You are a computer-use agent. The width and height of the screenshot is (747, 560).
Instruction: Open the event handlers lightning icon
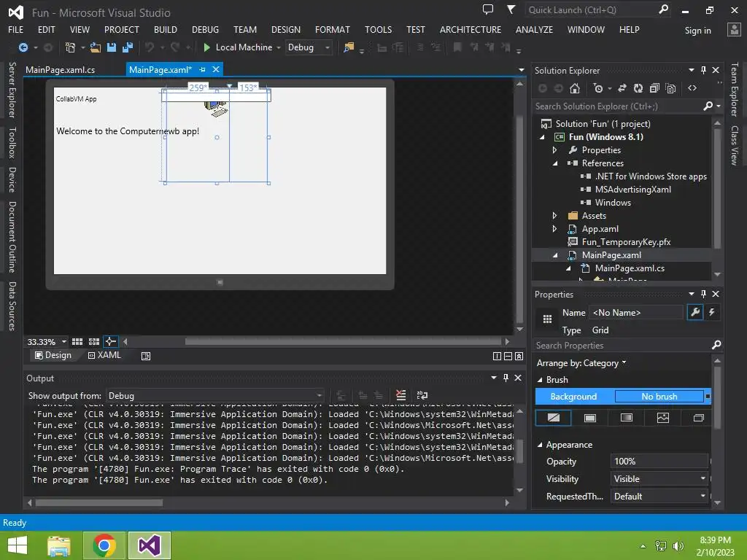click(712, 312)
